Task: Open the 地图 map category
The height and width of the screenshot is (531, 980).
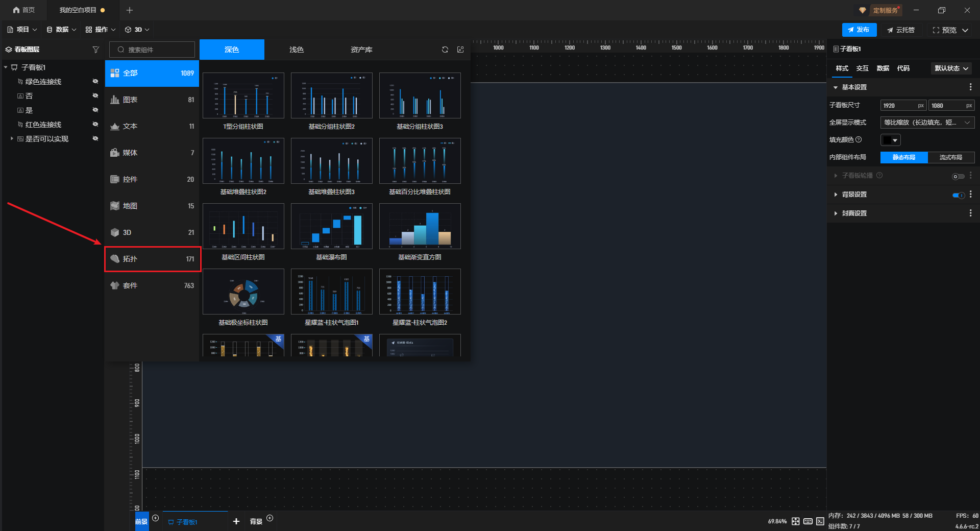Action: [x=152, y=206]
